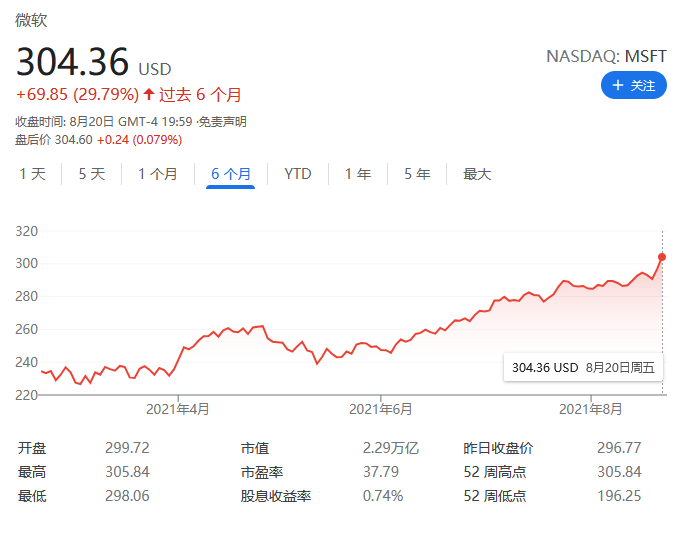Open the YTD range tab
Image resolution: width=689 pixels, height=536 pixels.
click(x=298, y=174)
